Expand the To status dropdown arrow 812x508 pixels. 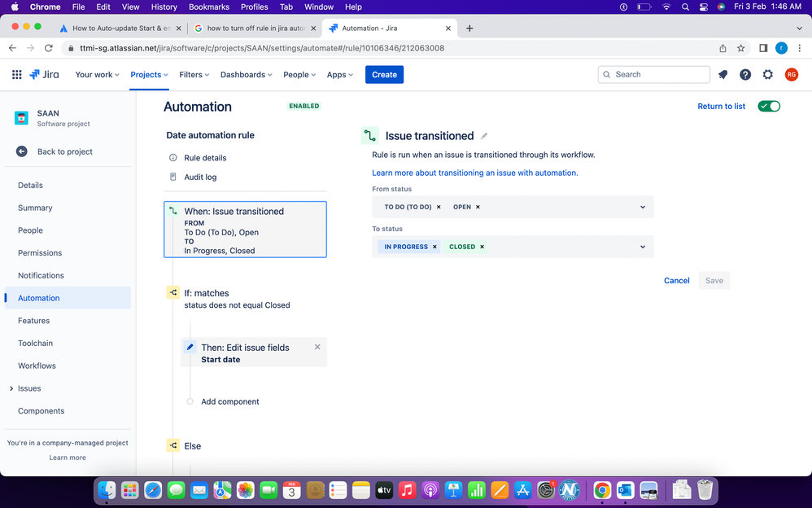point(643,247)
